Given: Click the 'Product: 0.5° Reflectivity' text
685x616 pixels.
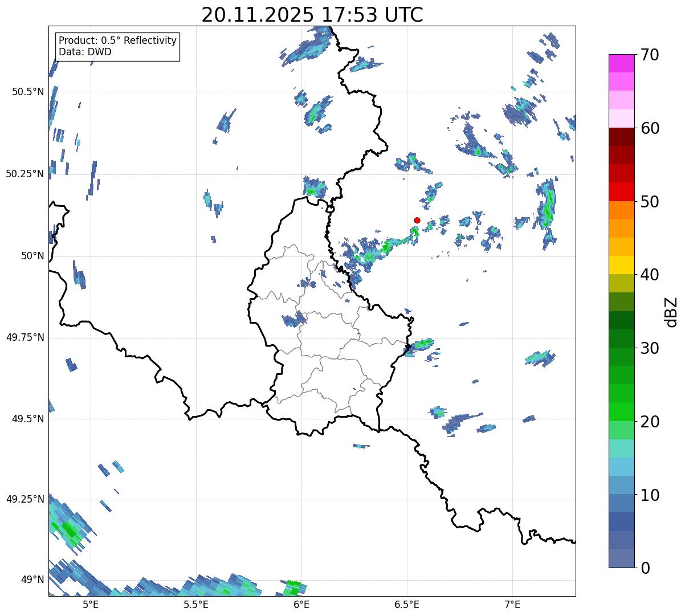Looking at the screenshot, I should 117,41.
